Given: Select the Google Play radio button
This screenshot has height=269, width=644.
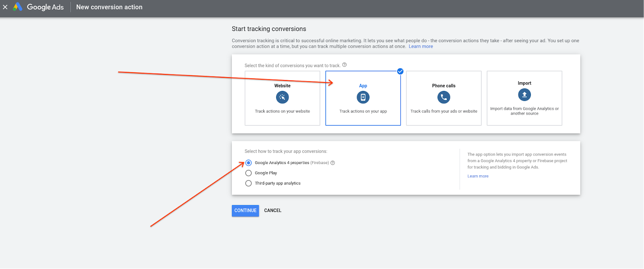Looking at the screenshot, I should point(248,173).
